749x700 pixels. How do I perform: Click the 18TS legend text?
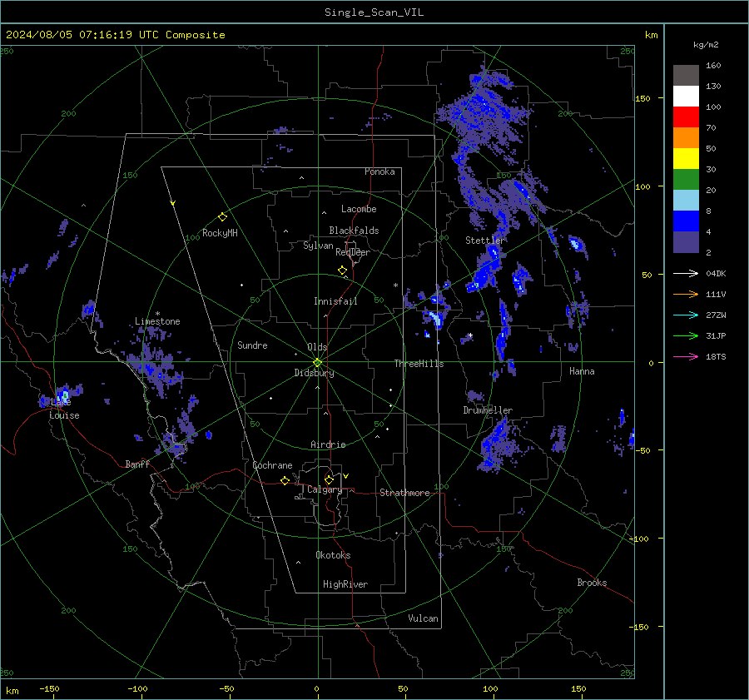pos(716,357)
